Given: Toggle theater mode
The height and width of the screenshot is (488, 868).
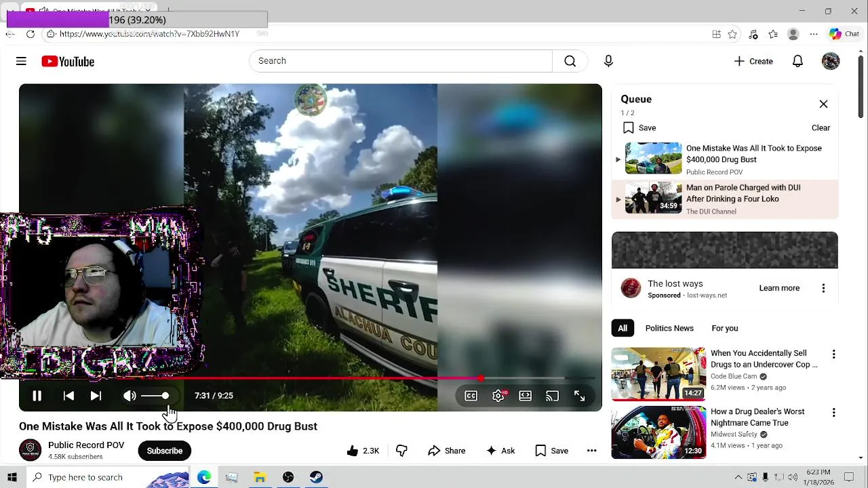Looking at the screenshot, I should pos(526,396).
